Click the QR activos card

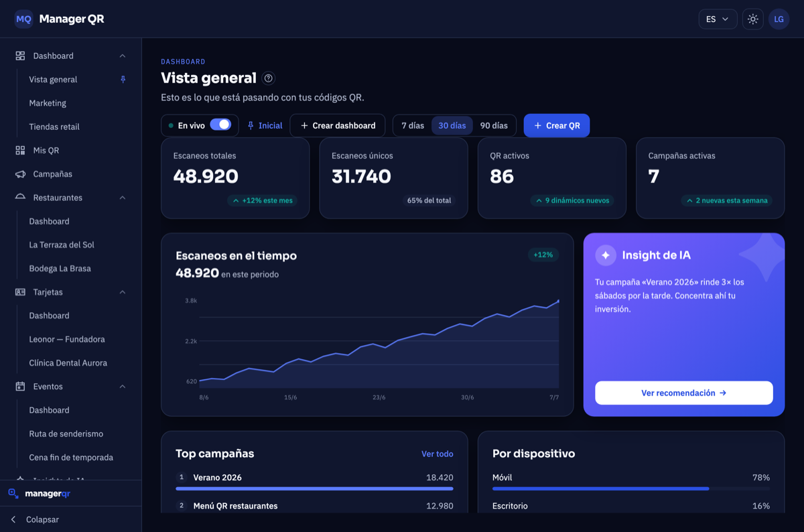point(552,178)
